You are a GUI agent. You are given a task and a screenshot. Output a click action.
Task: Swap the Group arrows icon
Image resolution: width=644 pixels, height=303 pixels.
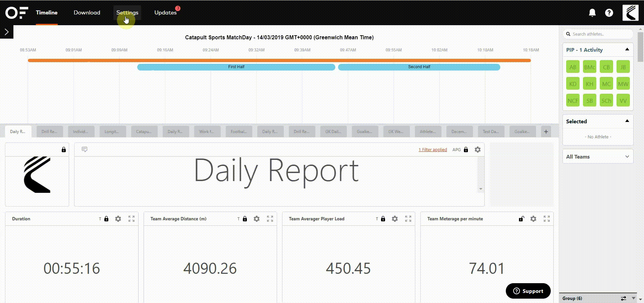point(624,298)
